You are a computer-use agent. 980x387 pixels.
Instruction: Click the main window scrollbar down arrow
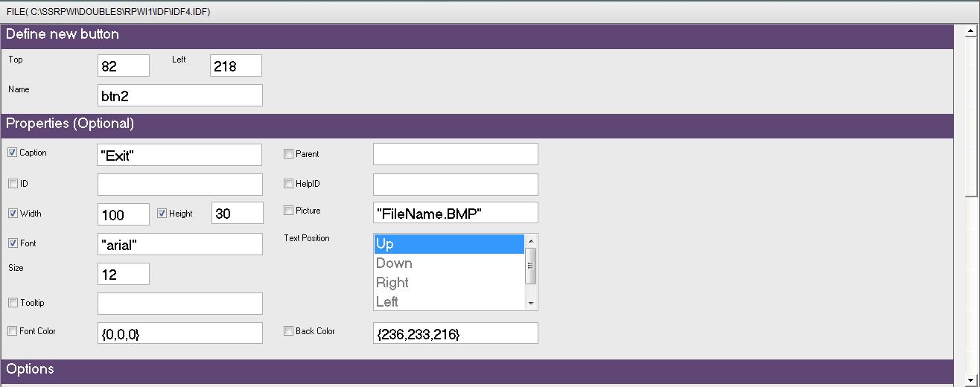[x=973, y=380]
